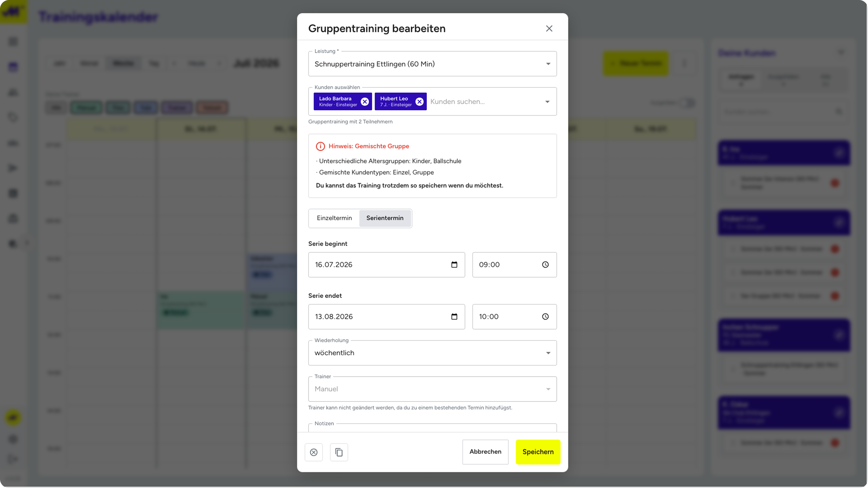Open the Leistung service dropdown
The height and width of the screenshot is (488, 868).
[x=432, y=64]
